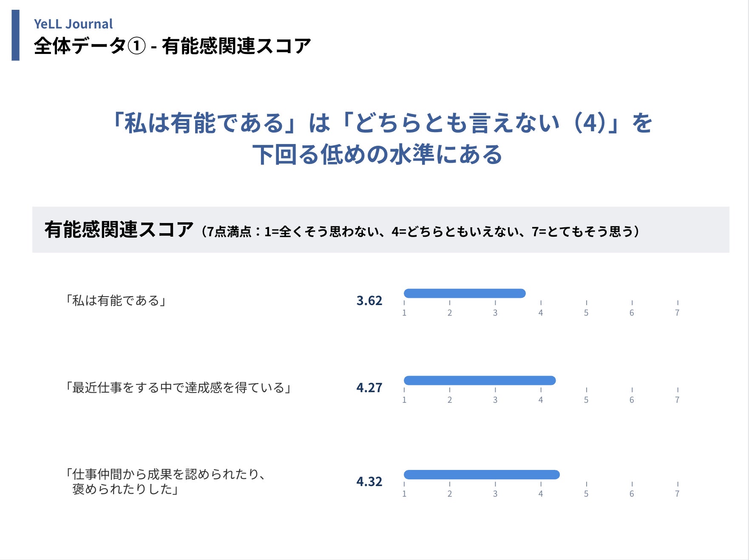Click the 7点満点 scale description text

point(420,232)
